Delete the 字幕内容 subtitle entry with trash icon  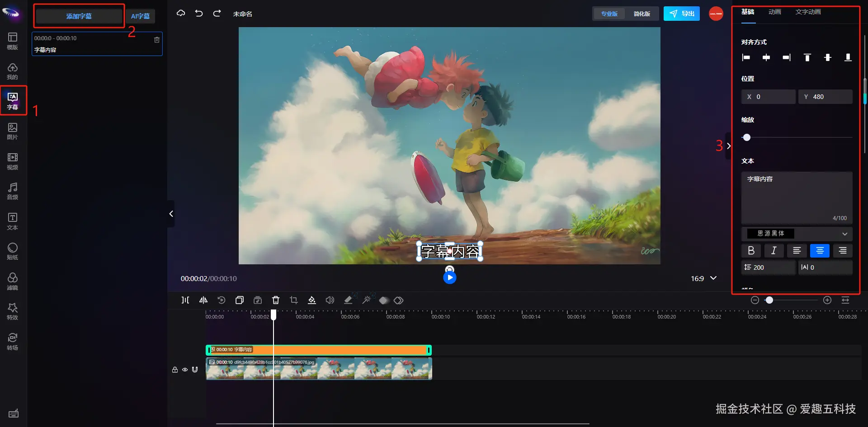tap(157, 40)
